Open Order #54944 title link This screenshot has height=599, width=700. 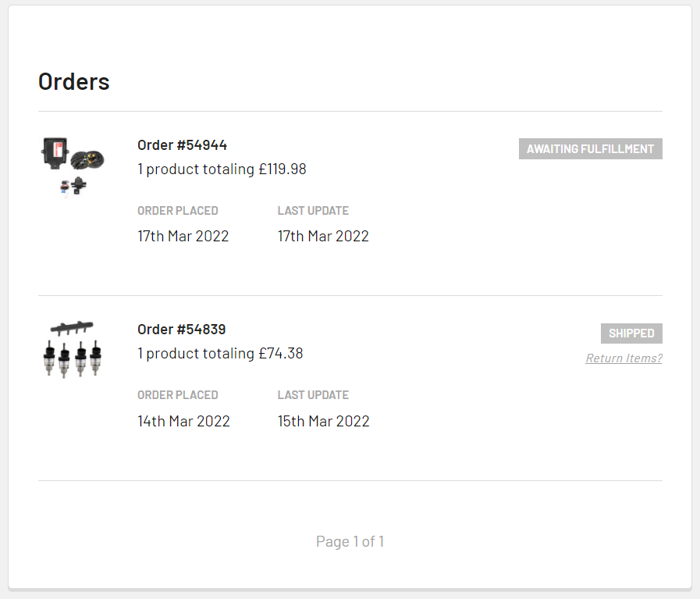(182, 144)
